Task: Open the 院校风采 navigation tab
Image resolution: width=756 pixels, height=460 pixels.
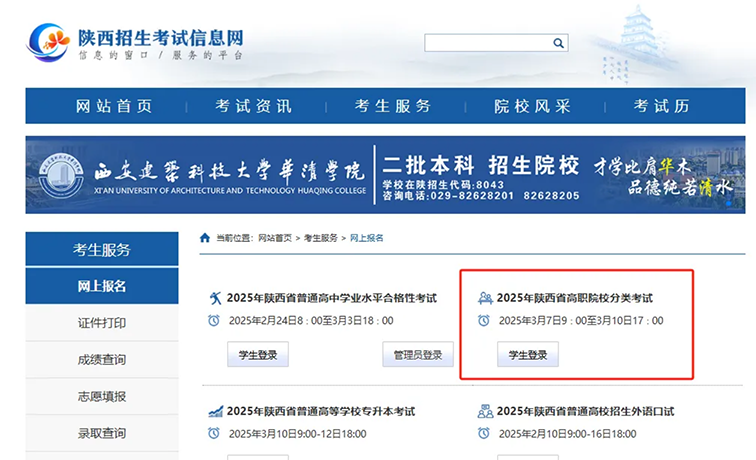Action: coord(532,106)
